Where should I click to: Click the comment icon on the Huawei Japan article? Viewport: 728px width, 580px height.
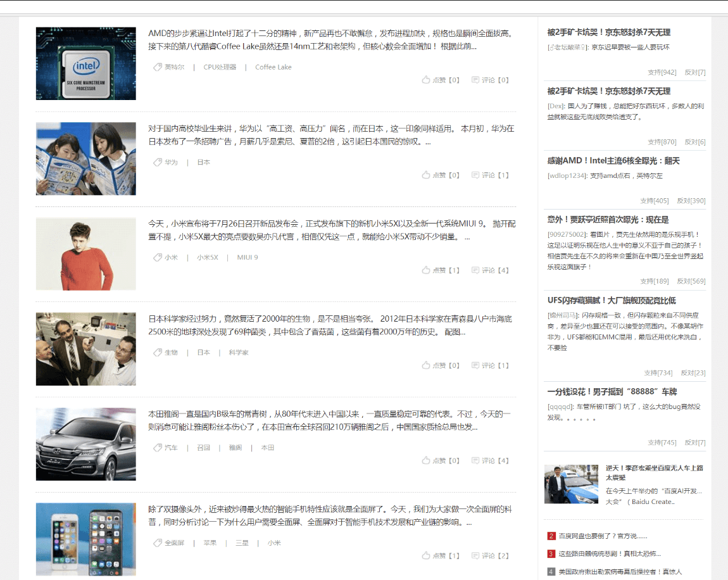tap(475, 175)
